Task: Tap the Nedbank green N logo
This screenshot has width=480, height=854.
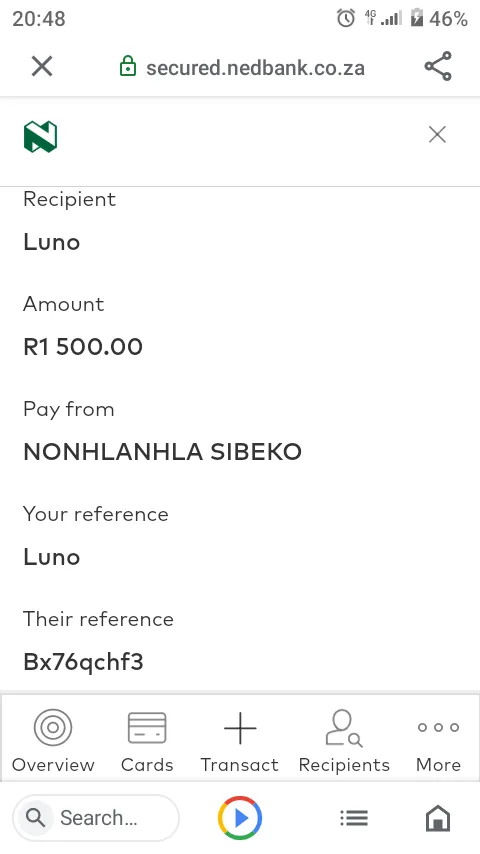Action: click(x=40, y=137)
